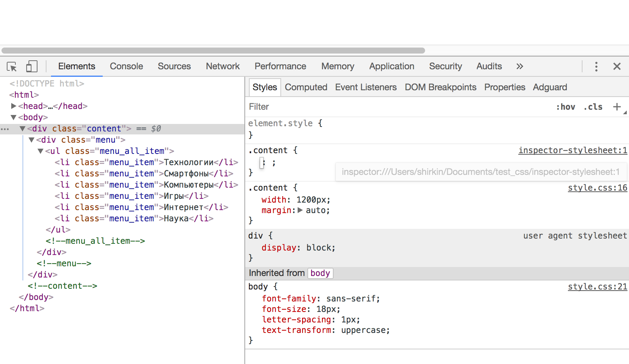Image resolution: width=629 pixels, height=364 pixels.
Task: Open the Properties sidebar tab
Action: (x=505, y=87)
